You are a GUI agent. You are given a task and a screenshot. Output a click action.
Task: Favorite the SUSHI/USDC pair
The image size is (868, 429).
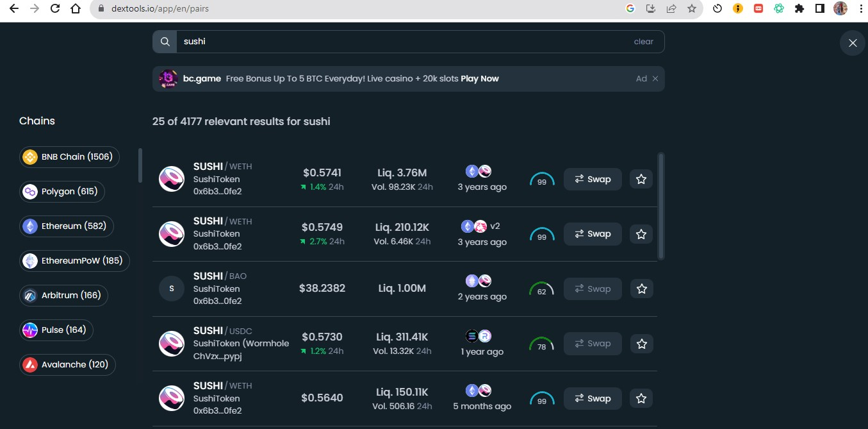click(x=641, y=344)
